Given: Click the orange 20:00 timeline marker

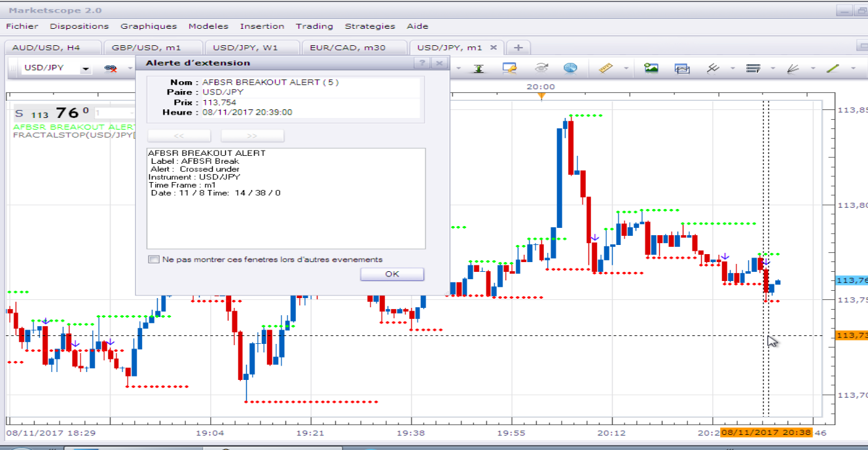Looking at the screenshot, I should (541, 96).
